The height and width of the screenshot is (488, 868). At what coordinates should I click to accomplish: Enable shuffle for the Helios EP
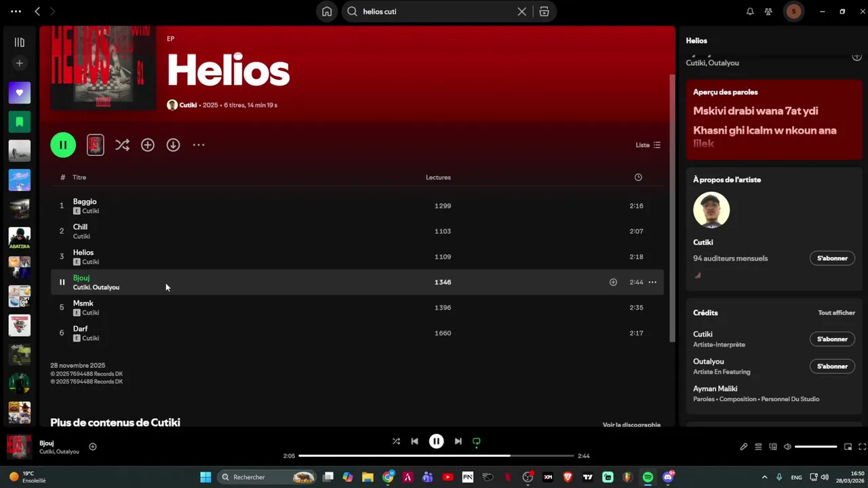pyautogui.click(x=122, y=145)
